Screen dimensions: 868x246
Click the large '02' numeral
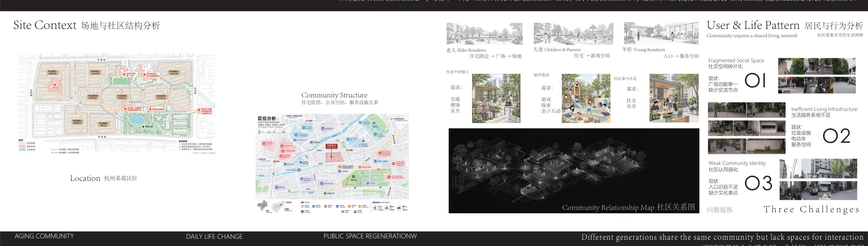point(837,136)
